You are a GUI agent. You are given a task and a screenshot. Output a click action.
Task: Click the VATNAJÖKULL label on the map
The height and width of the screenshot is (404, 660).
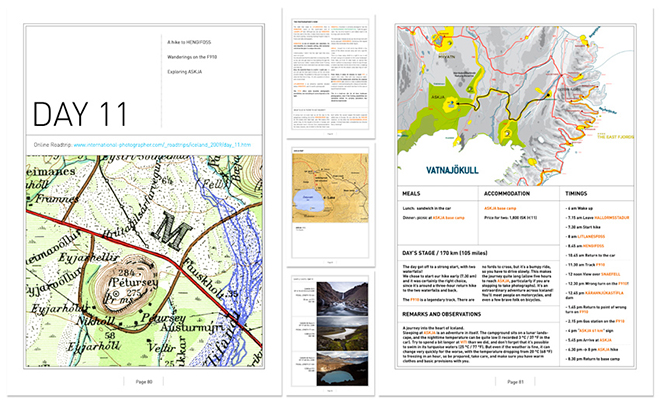click(445, 170)
